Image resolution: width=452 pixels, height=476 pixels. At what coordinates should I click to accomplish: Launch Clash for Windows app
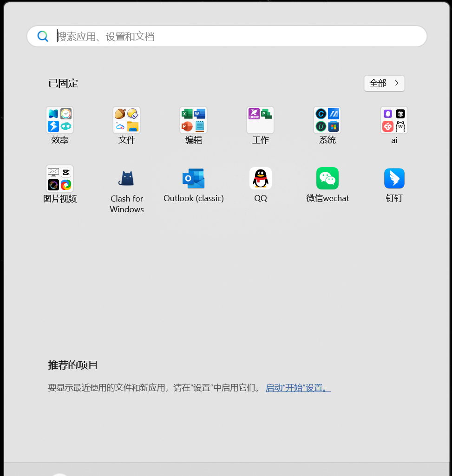[x=126, y=179]
